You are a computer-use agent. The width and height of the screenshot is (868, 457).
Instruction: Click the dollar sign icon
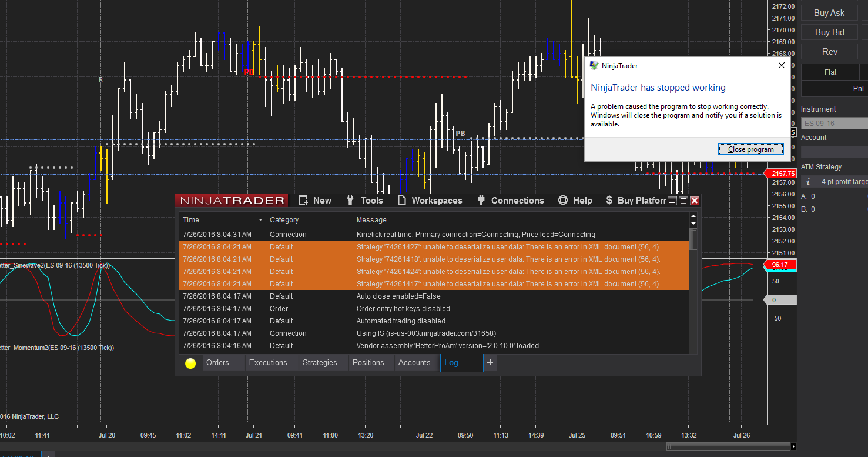(609, 201)
